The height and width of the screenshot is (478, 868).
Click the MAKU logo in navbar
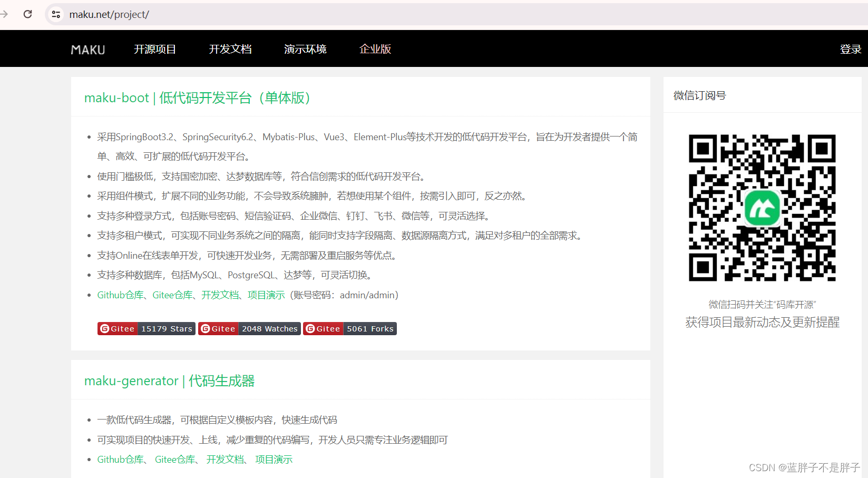pos(88,50)
